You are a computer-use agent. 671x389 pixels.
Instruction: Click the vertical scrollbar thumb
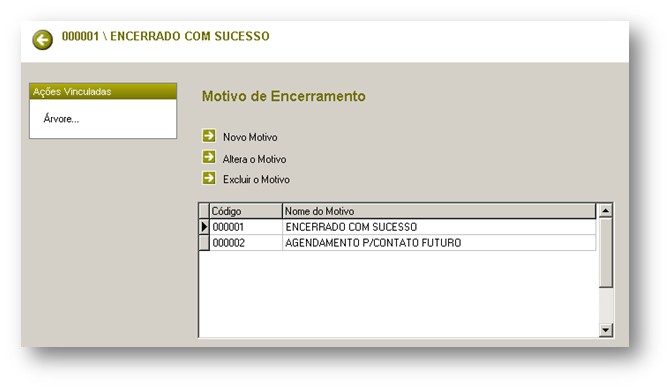click(x=606, y=253)
